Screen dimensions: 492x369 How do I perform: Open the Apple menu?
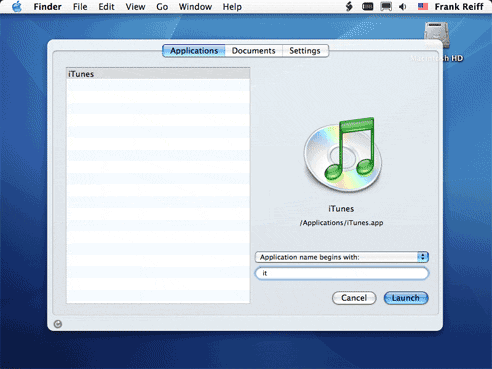(17, 7)
